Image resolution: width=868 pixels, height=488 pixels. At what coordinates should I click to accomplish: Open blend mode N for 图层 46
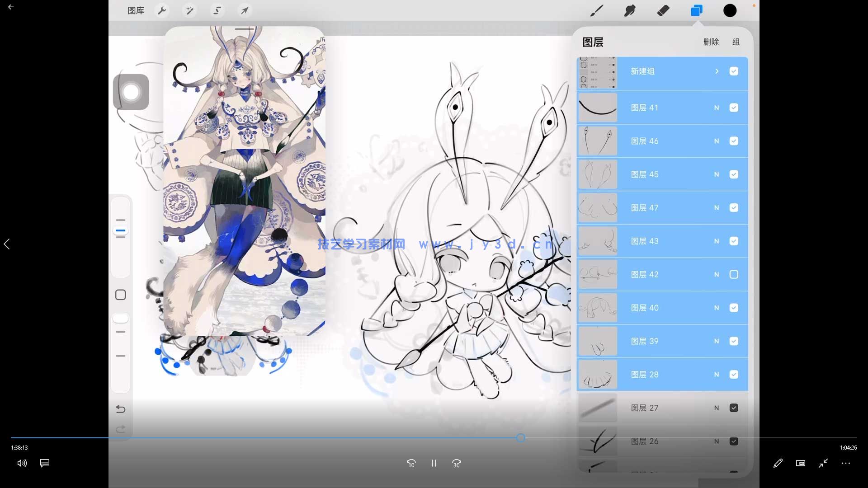pyautogui.click(x=717, y=141)
